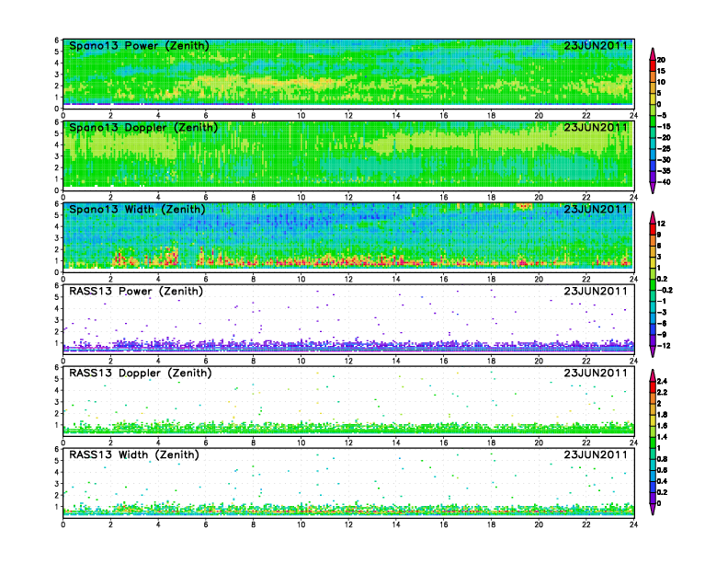Select 23JUN2011 date in Spano13 Doppler panel
728x563 pixels.
[x=596, y=128]
